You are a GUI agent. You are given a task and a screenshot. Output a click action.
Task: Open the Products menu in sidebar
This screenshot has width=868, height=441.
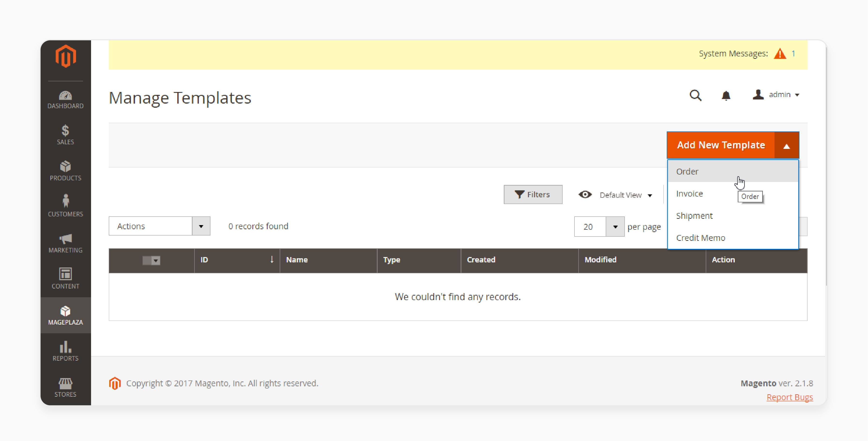[65, 171]
